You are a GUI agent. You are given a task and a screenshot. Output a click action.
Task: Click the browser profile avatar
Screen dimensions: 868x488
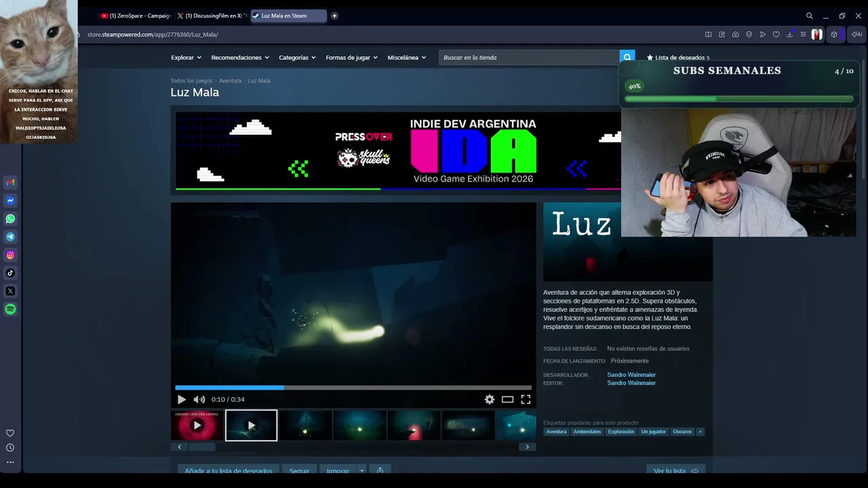tap(817, 35)
